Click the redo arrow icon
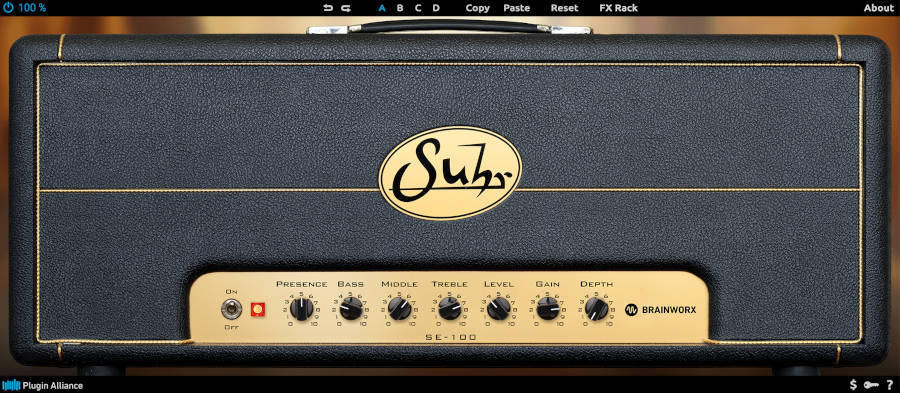Screen dimensions: 900x393 tap(346, 8)
